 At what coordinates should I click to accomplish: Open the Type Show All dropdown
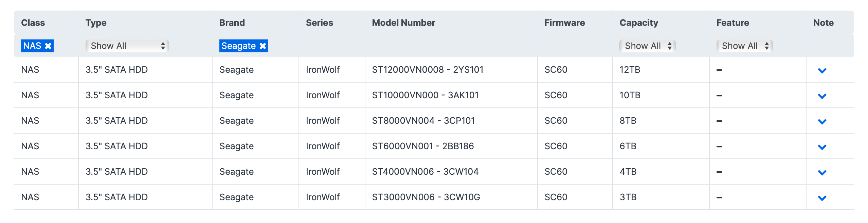point(127,46)
